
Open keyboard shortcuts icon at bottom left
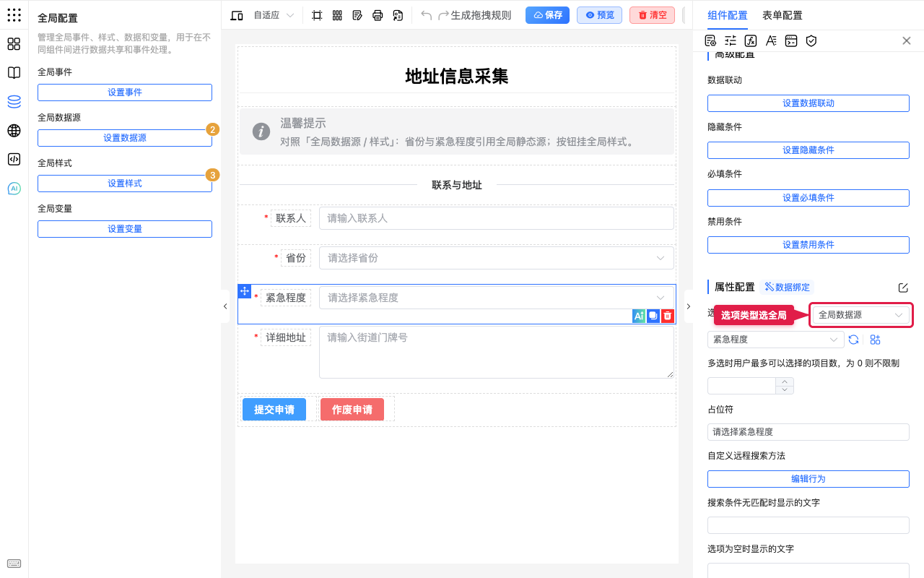[x=14, y=564]
